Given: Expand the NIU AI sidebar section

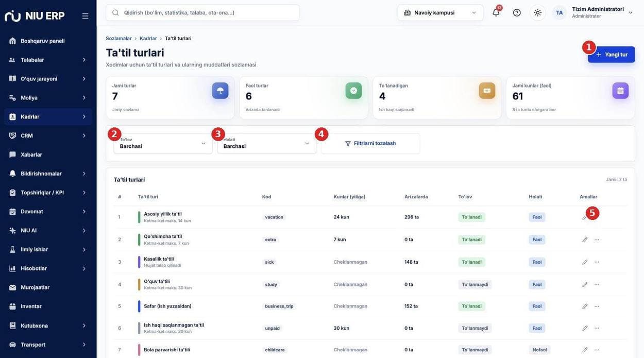Looking at the screenshot, I should pyautogui.click(x=48, y=231).
